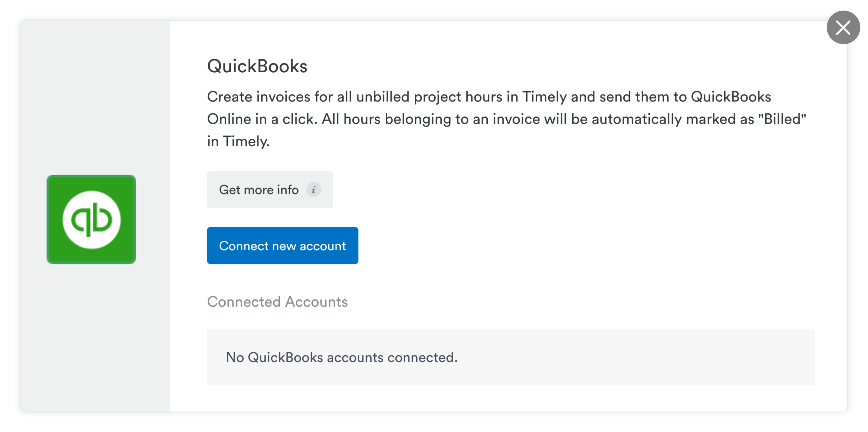Image resolution: width=868 pixels, height=432 pixels.
Task: Click the empty area right of Connect button
Action: coord(573,246)
